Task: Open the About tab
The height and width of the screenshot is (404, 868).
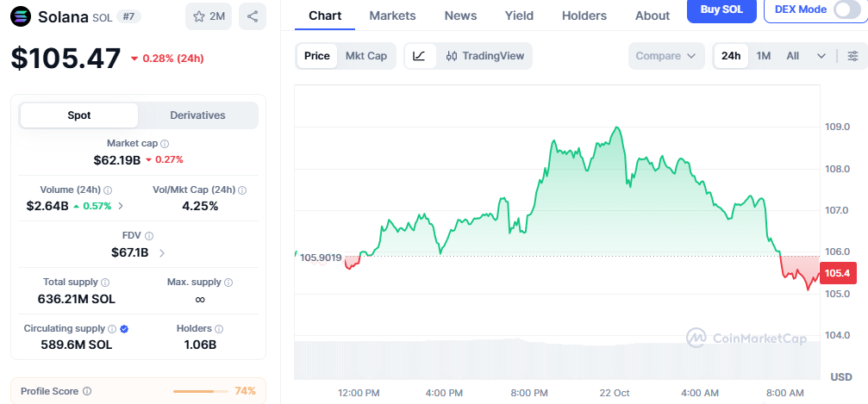Action: pos(653,16)
